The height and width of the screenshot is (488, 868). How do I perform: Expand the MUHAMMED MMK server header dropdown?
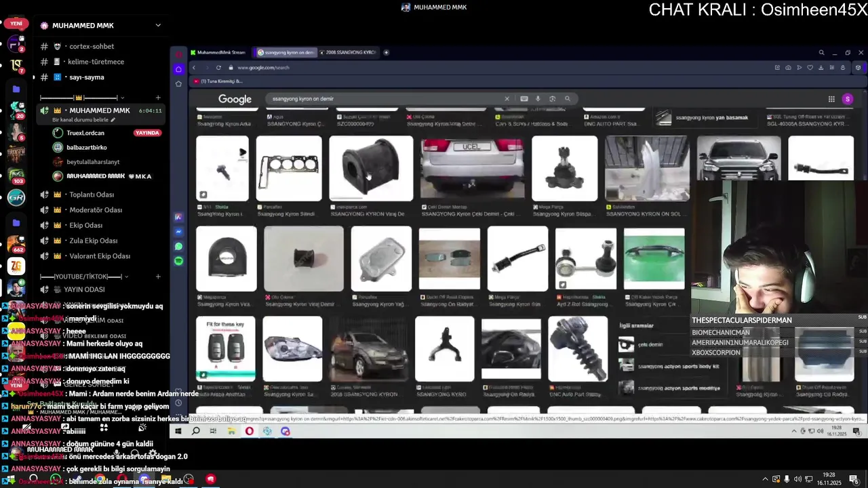pyautogui.click(x=158, y=26)
